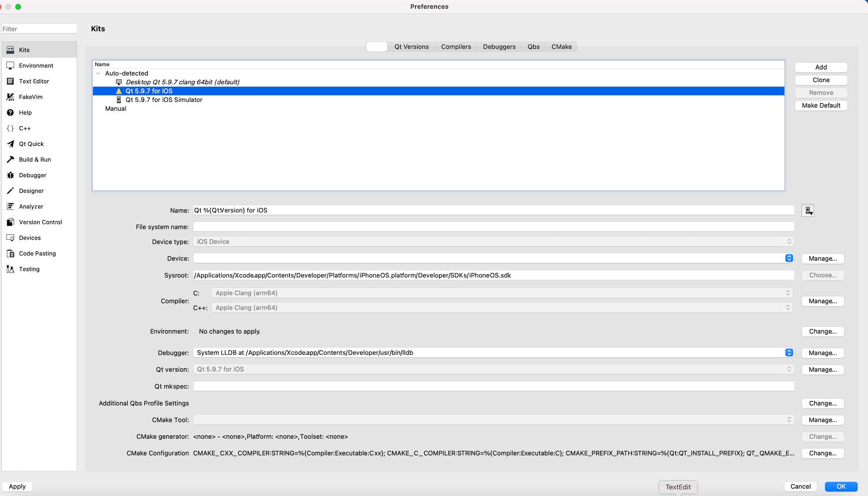Open the FakeVim settings icon
The height and width of the screenshot is (496, 868).
10,97
